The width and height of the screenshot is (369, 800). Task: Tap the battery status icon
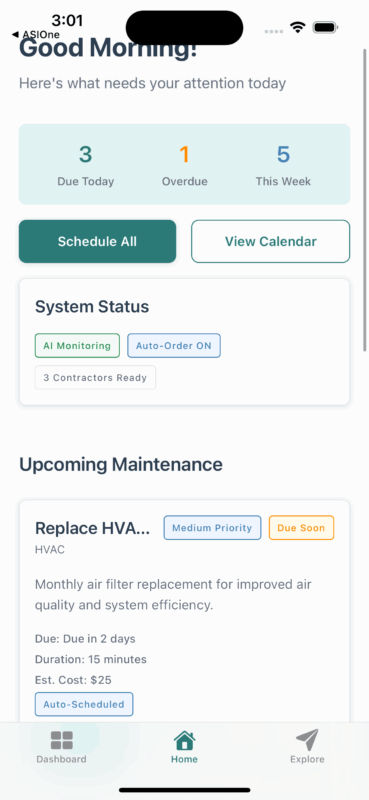click(325, 28)
